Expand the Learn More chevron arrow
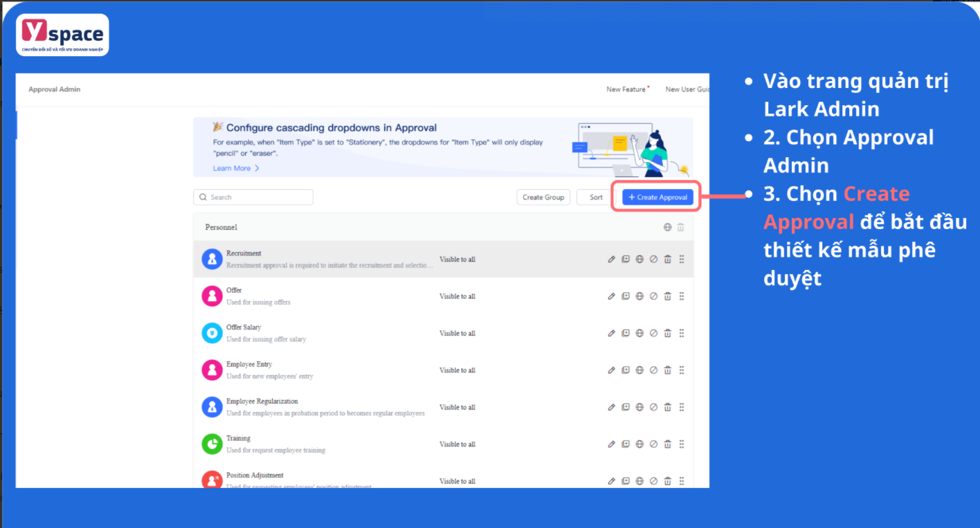Screen dimensions: 980x528 [257, 168]
